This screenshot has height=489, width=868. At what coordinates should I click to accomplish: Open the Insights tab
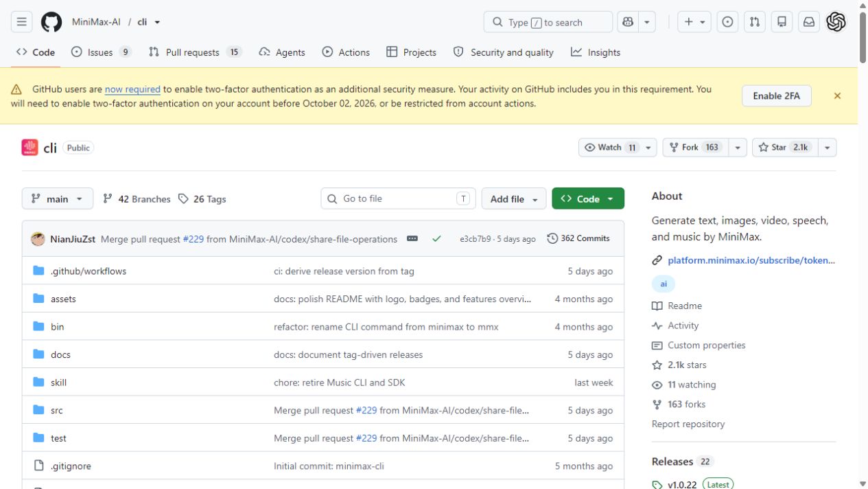coord(596,52)
